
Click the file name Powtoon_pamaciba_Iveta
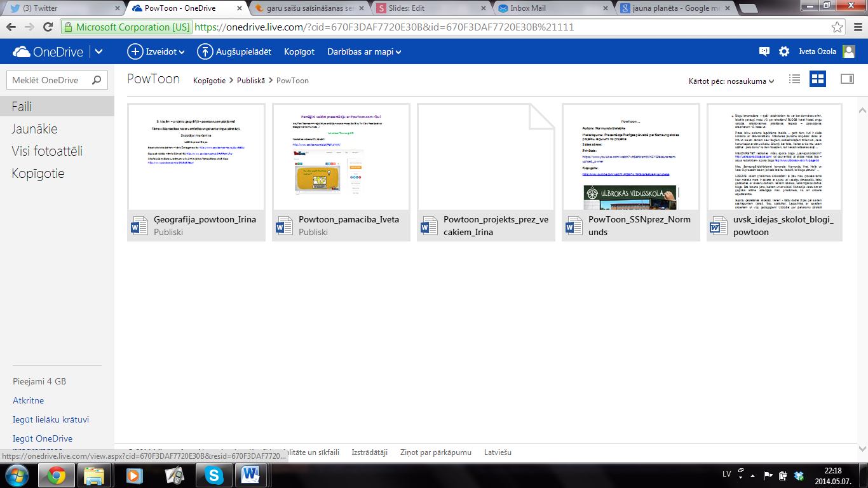pos(349,219)
